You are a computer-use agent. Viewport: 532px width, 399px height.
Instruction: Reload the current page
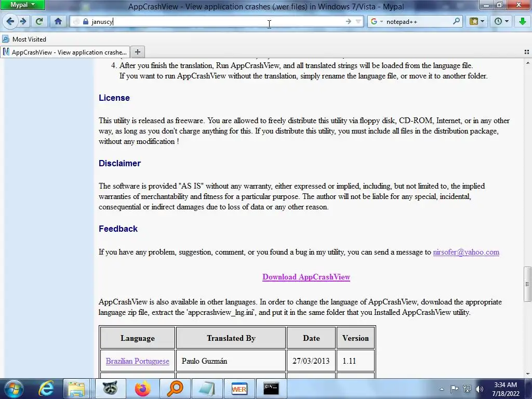tap(39, 22)
